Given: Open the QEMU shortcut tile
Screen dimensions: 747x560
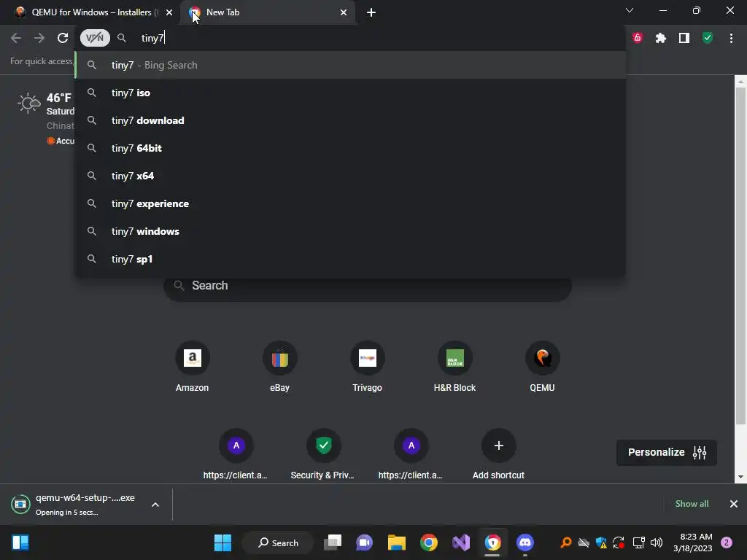Looking at the screenshot, I should pyautogui.click(x=542, y=367).
